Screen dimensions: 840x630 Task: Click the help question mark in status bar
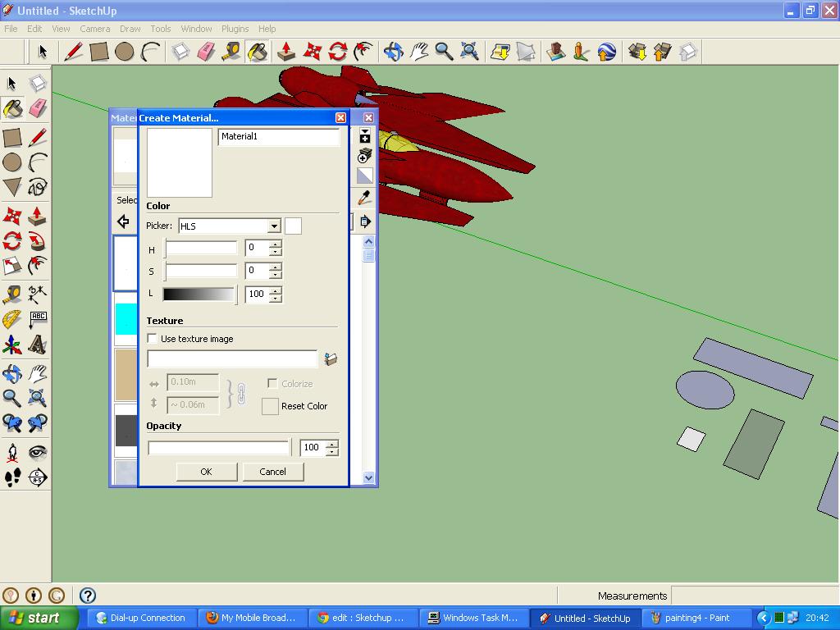click(x=87, y=596)
